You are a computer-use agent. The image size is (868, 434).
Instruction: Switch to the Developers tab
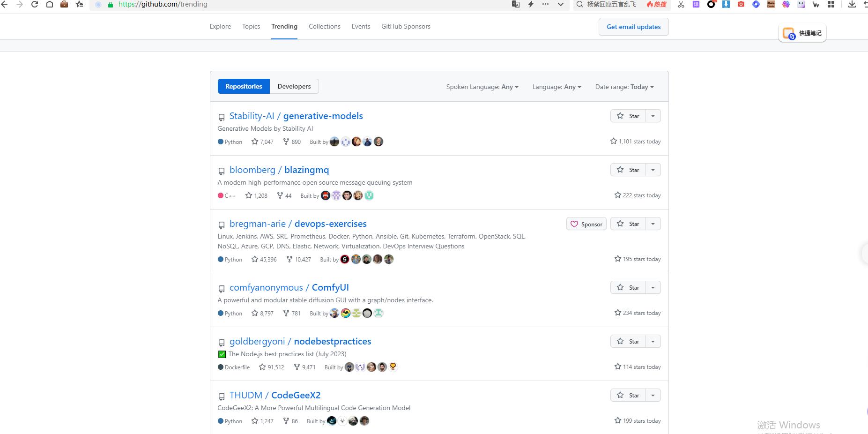coord(294,86)
